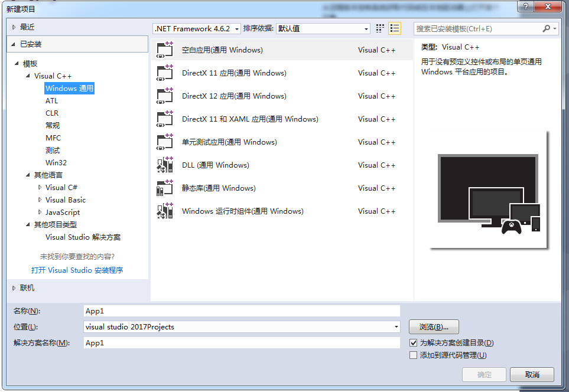Screen dimensions: 569x392
Task: Open the search options dropdown arrow
Action: pyautogui.click(x=555, y=28)
